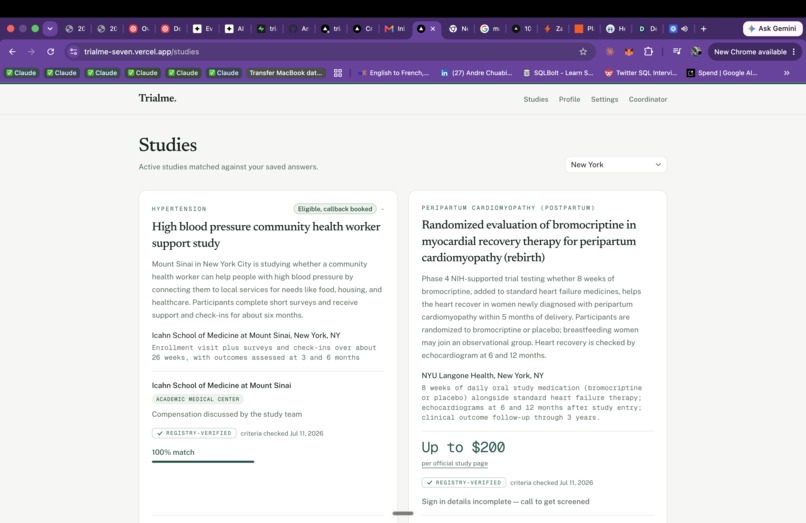This screenshot has height=523, width=806.
Task: Open the three-dot Chrome menu
Action: tap(794, 51)
